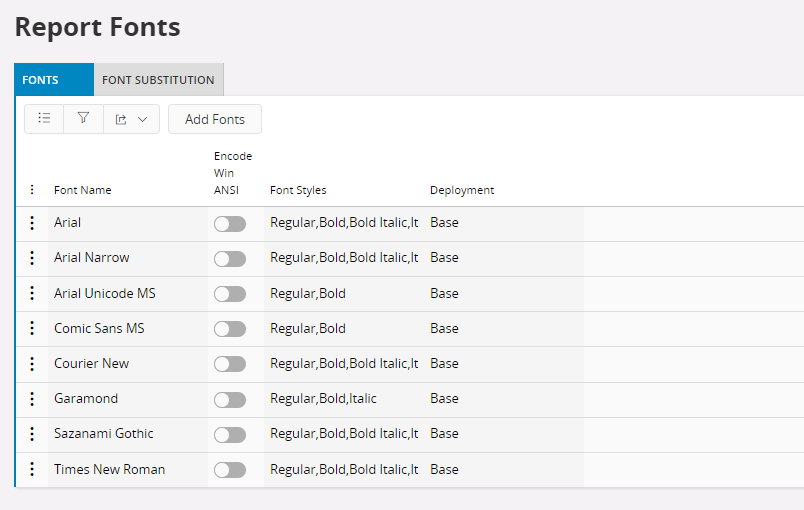Open row menu for Times New Roman
The image size is (804, 510).
coord(32,470)
